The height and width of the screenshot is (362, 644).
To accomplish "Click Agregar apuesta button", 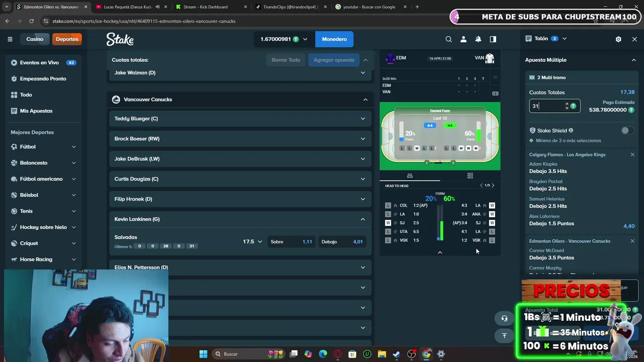I will pos(334,60).
